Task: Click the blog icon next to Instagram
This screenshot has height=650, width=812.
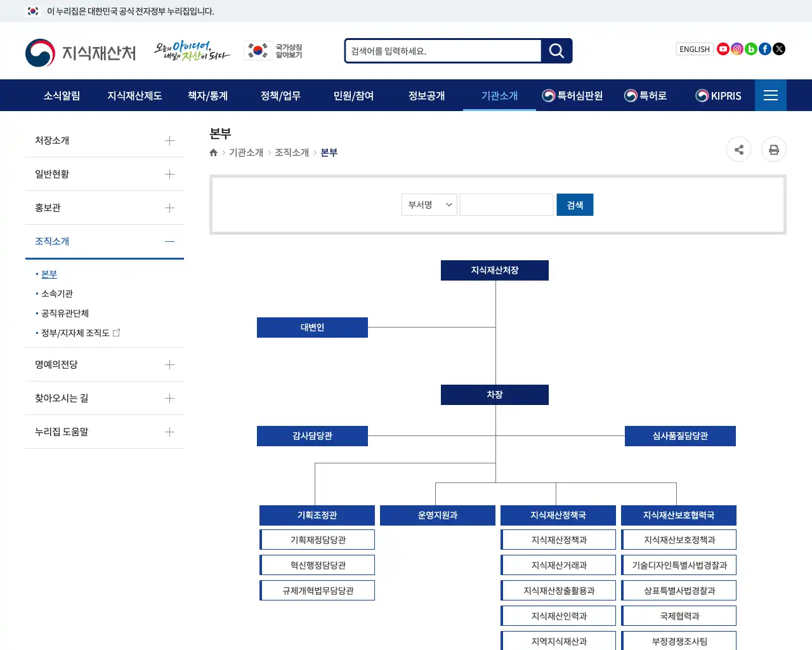Action: click(x=750, y=48)
